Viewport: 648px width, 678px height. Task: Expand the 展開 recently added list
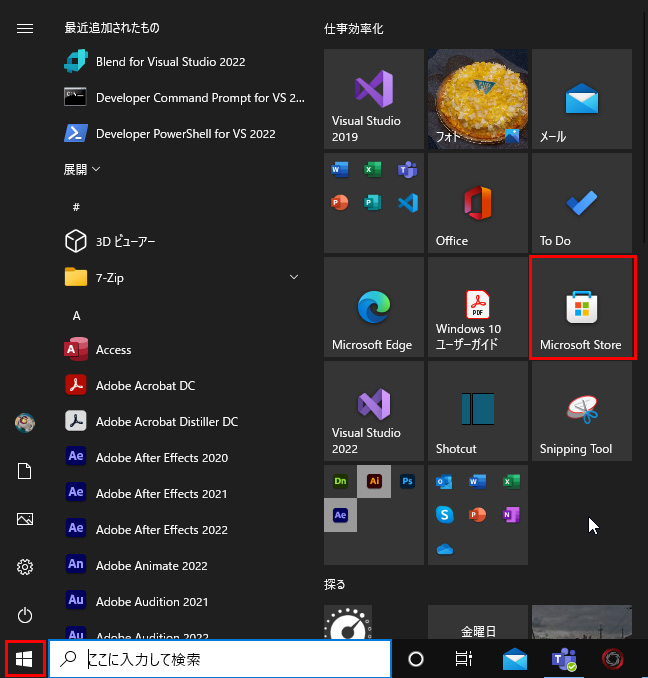tap(82, 169)
